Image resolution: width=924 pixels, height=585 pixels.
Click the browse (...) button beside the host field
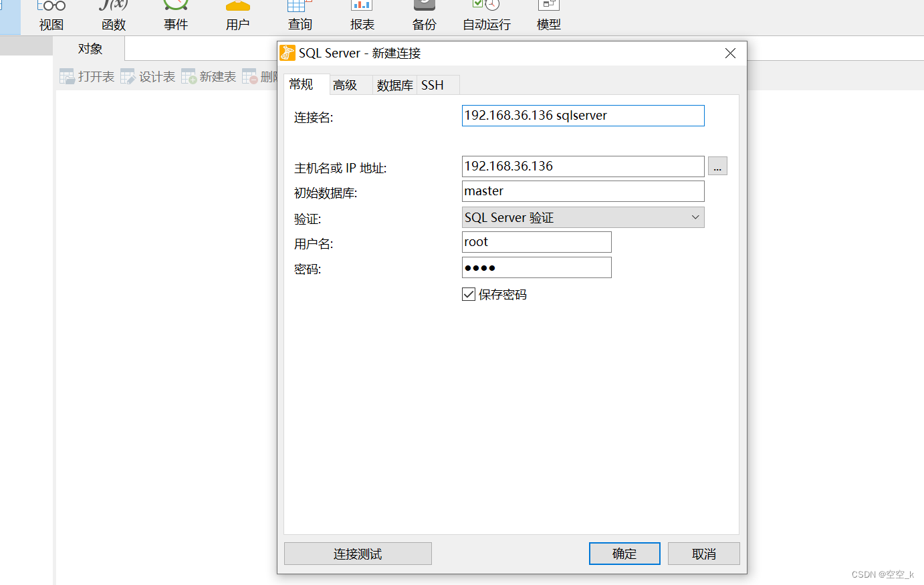pyautogui.click(x=717, y=166)
